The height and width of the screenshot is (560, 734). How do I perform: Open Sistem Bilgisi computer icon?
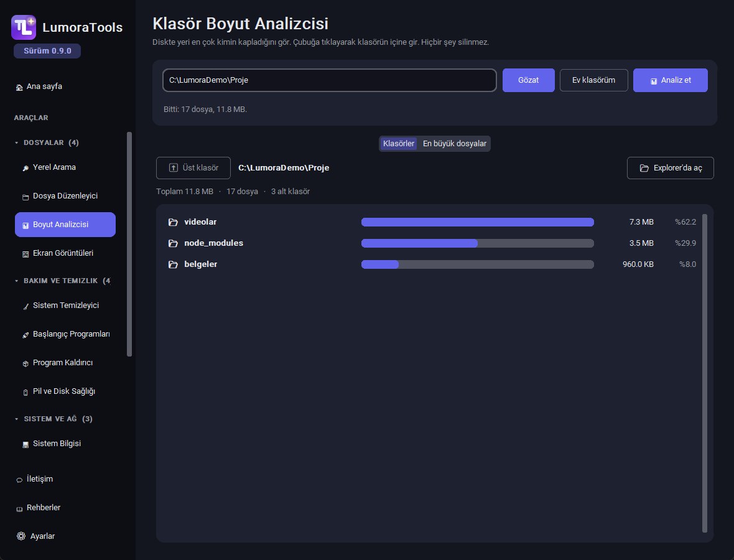pyautogui.click(x=26, y=444)
